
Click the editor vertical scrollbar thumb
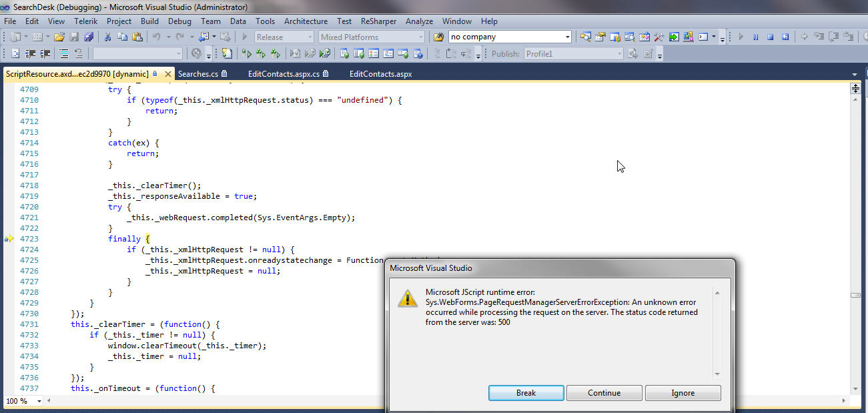click(855, 295)
